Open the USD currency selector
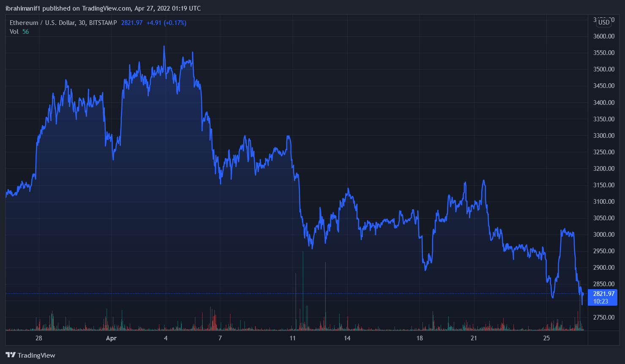The height and width of the screenshot is (364, 625). click(604, 22)
